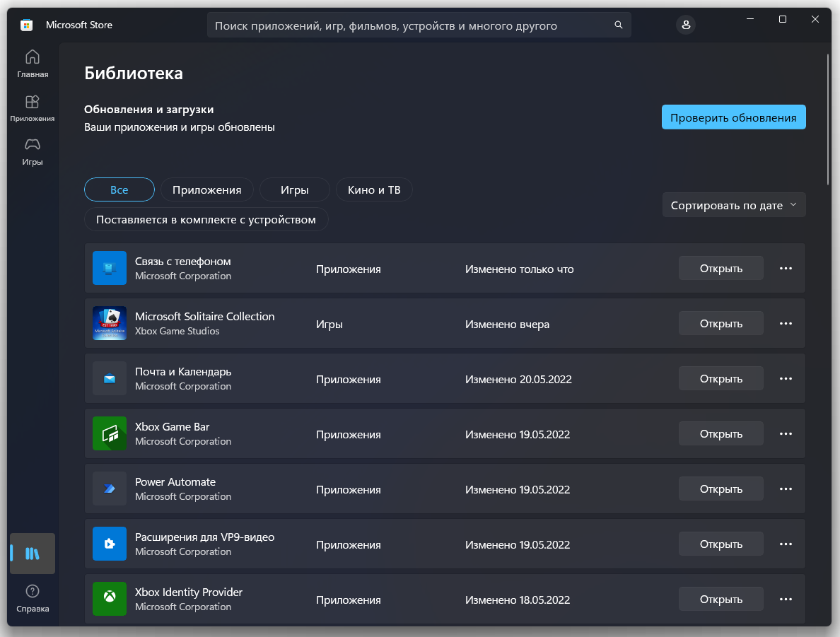Image resolution: width=840 pixels, height=637 pixels.
Task: Click the Изменено 20.05.2022 date
Action: pyautogui.click(x=518, y=380)
